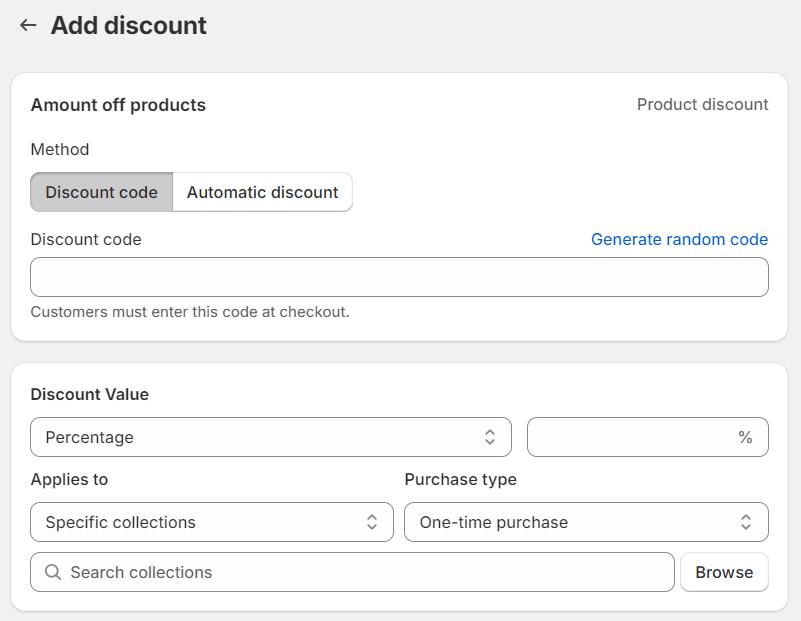Click the Add discount page title
The width and height of the screenshot is (801, 621).
point(129,25)
